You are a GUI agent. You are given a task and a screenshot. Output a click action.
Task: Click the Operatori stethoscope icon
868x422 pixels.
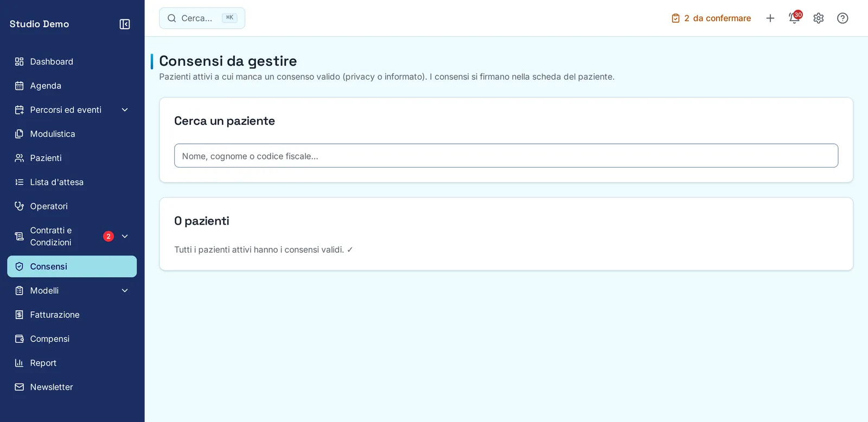coord(20,206)
